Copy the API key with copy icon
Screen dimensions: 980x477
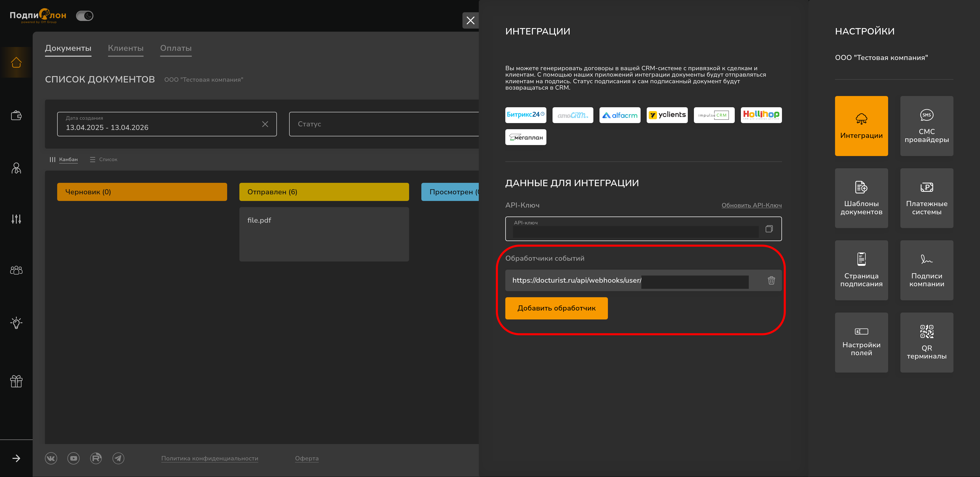pyautogui.click(x=769, y=229)
